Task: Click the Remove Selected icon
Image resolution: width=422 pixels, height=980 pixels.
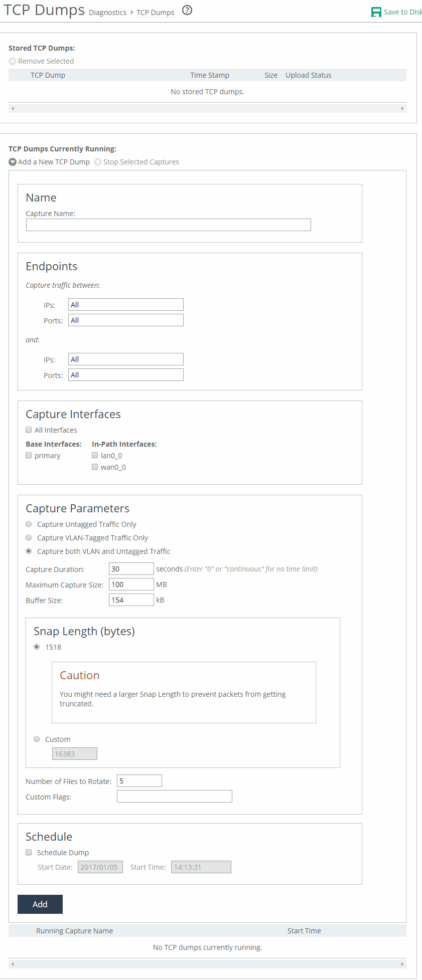Action: [13, 61]
